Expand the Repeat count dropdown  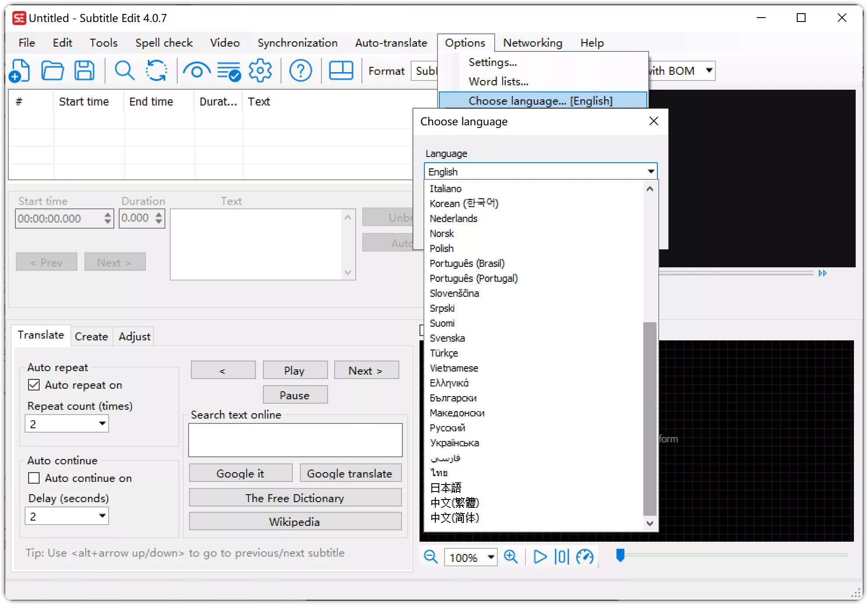point(102,424)
